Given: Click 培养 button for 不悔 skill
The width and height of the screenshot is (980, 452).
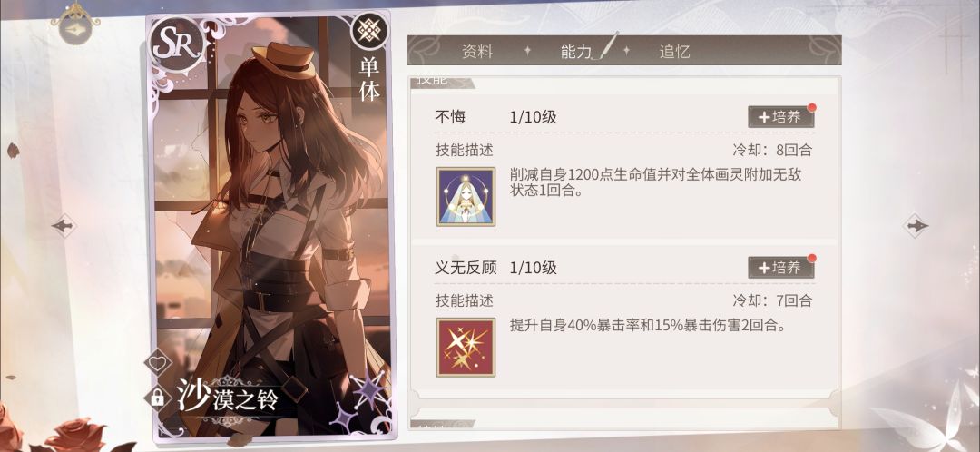Looking at the screenshot, I should pyautogui.click(x=780, y=117).
